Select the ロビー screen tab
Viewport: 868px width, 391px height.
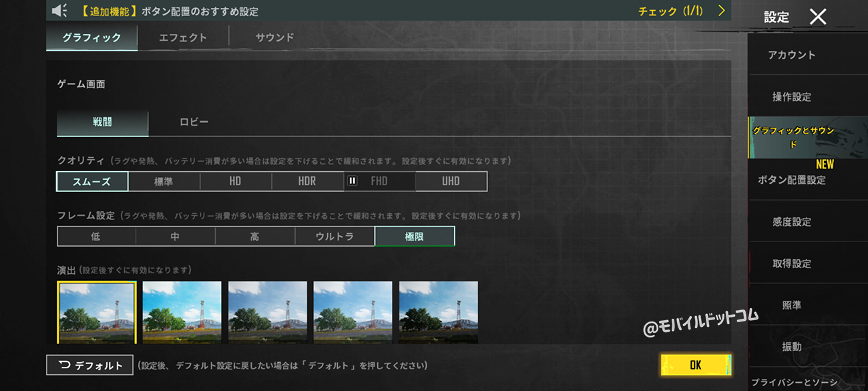click(x=194, y=122)
